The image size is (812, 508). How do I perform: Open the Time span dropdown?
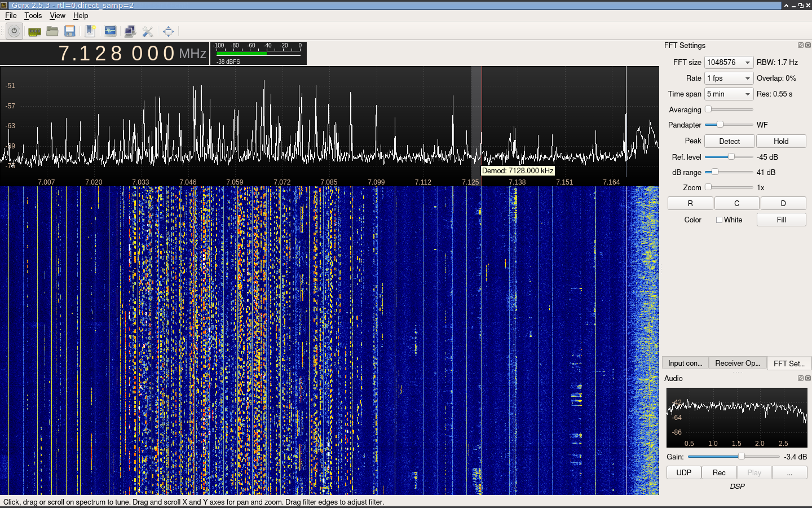click(x=729, y=94)
